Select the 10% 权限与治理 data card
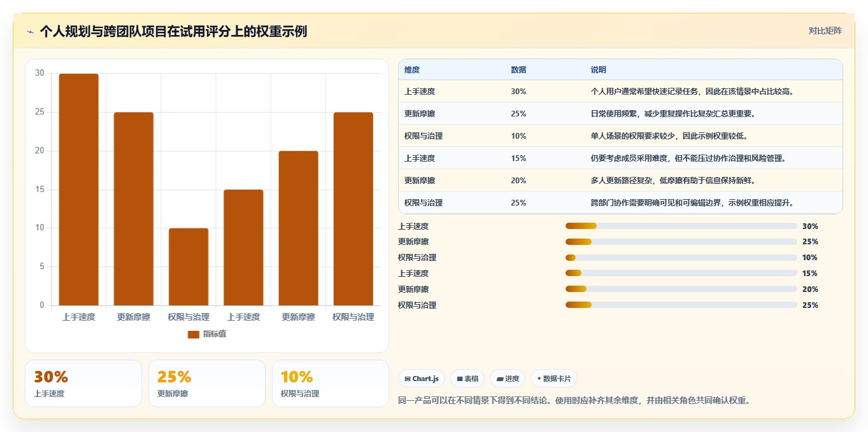 point(331,383)
